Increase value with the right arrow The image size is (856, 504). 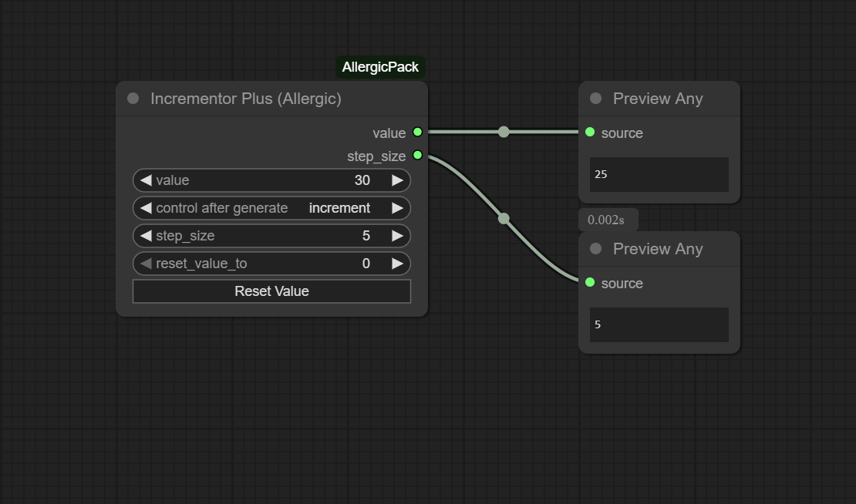point(397,180)
